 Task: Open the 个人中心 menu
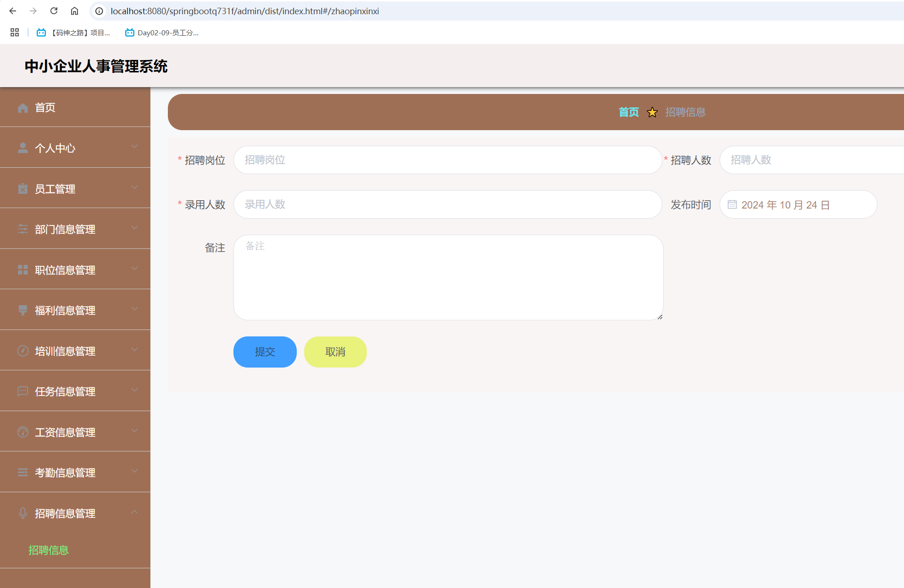[x=75, y=148]
